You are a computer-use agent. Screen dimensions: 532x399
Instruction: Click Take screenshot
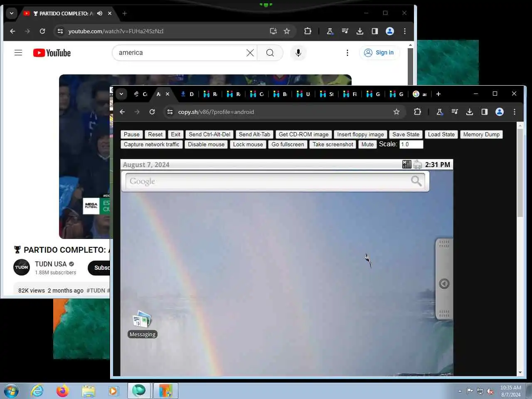(x=333, y=144)
